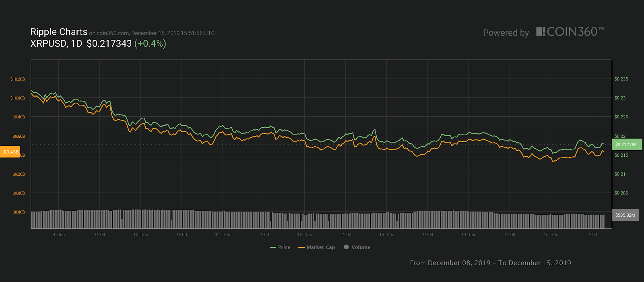Click the $0.23 price axis label
The image size is (644, 282).
point(620,98)
